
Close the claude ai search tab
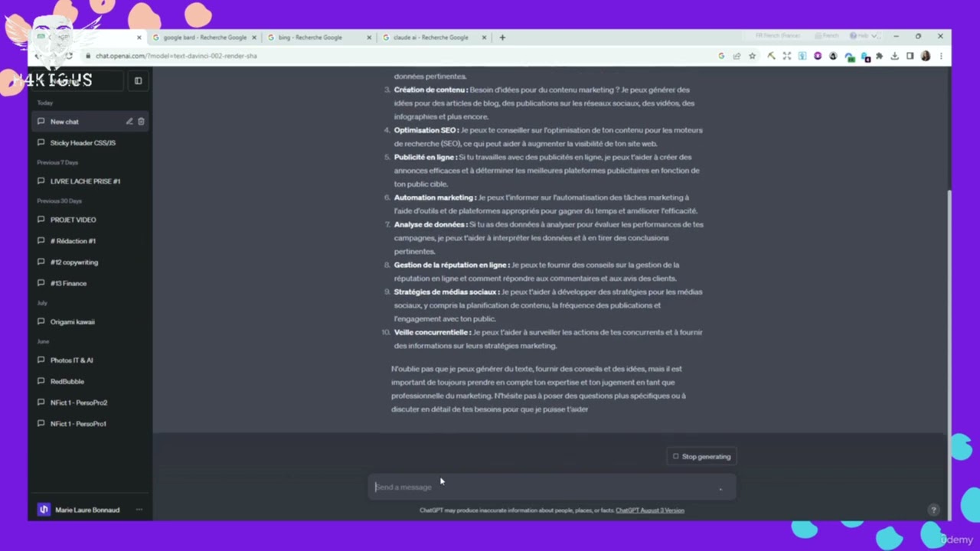tap(482, 37)
